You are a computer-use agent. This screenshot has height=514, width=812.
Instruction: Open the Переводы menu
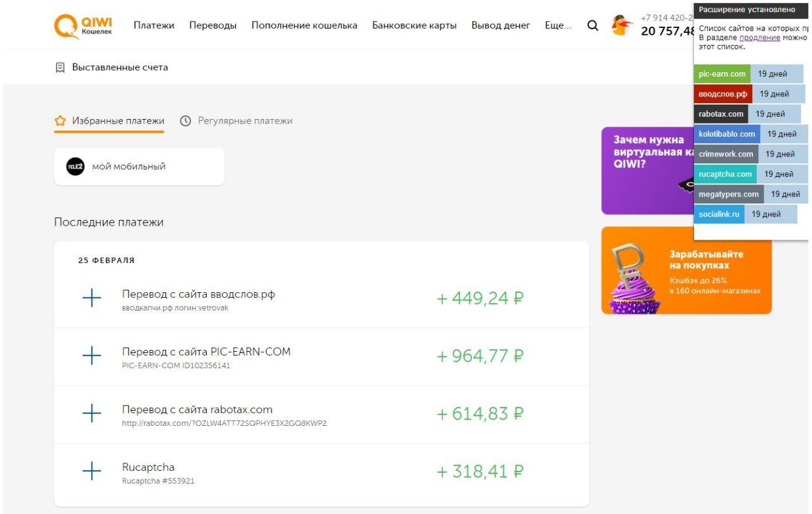pyautogui.click(x=213, y=26)
